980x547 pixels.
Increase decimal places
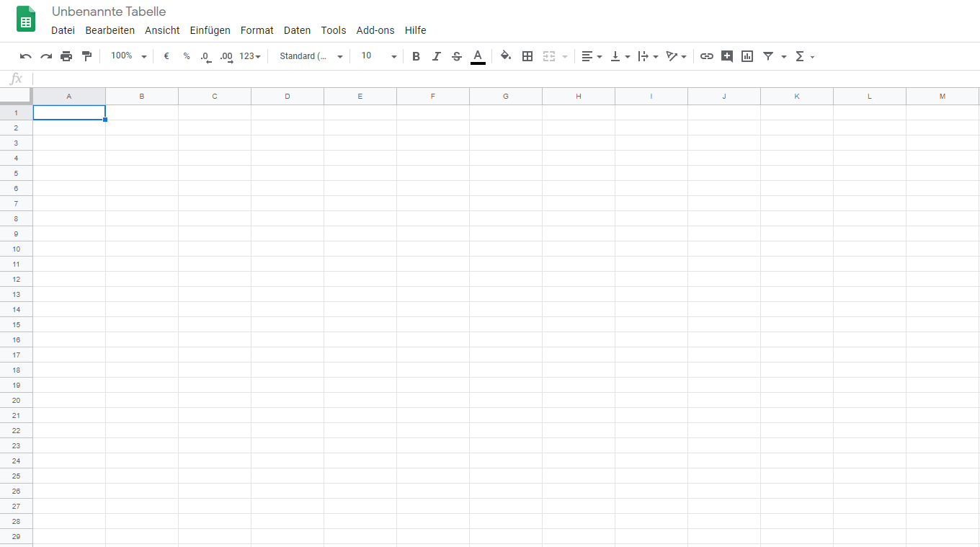point(226,56)
